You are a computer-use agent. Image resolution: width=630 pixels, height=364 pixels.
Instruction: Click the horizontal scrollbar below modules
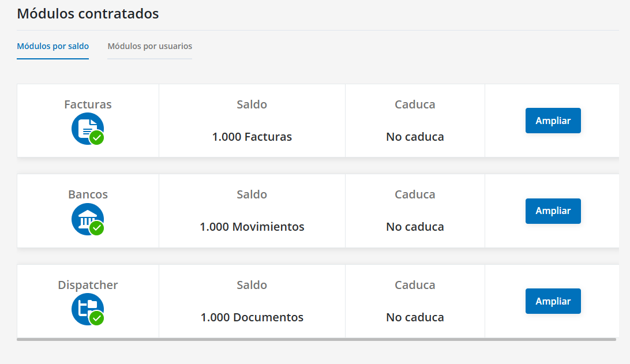pos(316,340)
